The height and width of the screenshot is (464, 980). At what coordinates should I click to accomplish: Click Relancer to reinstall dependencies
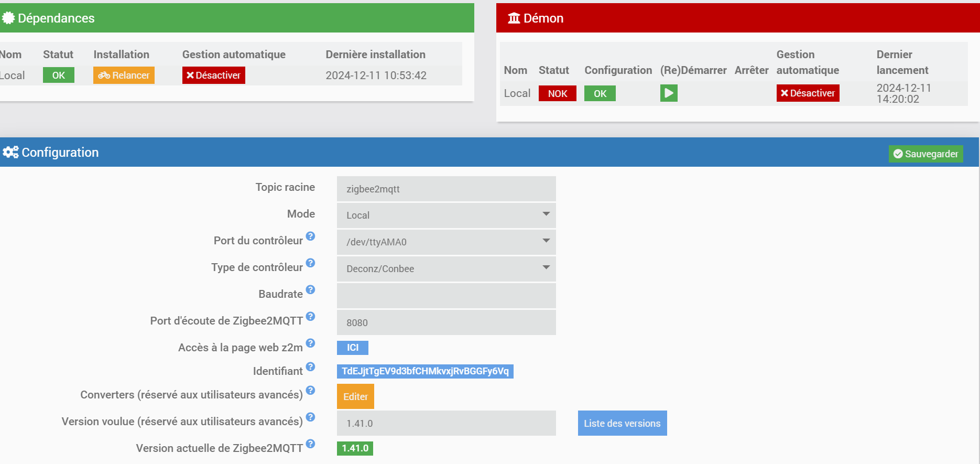click(124, 75)
